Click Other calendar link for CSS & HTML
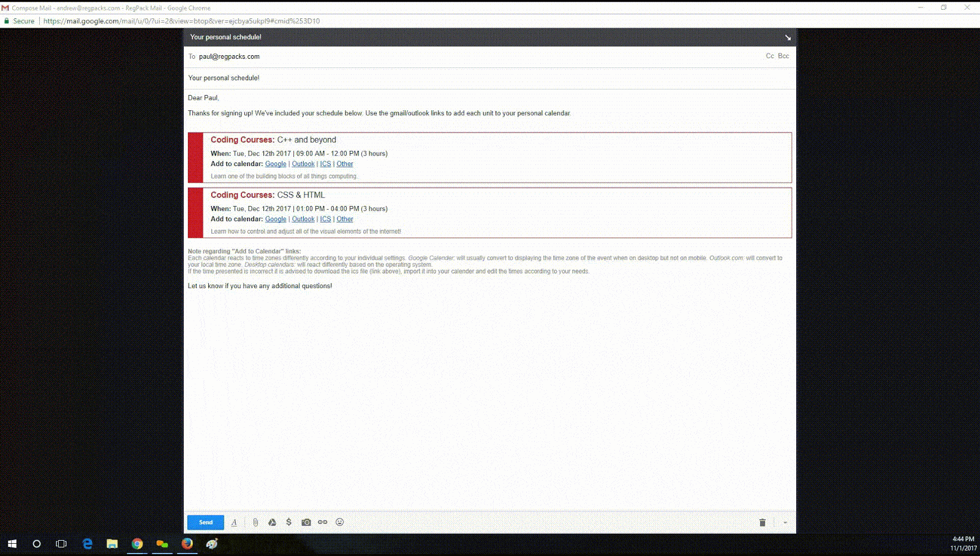 point(345,219)
